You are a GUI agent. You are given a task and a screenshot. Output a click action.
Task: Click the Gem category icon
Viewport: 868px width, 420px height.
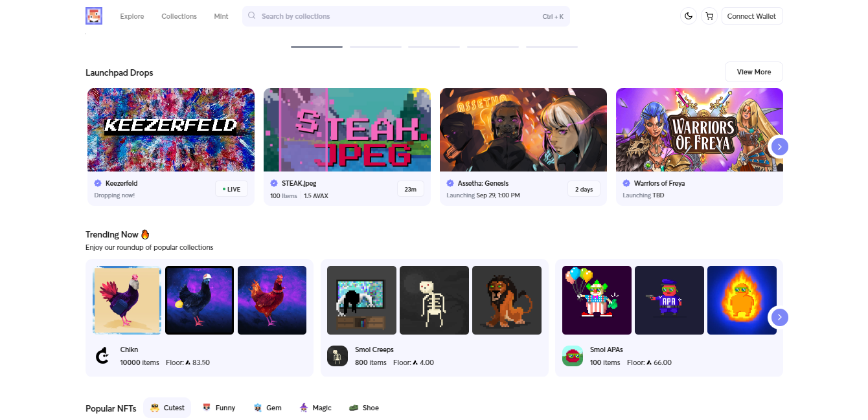coord(258,408)
